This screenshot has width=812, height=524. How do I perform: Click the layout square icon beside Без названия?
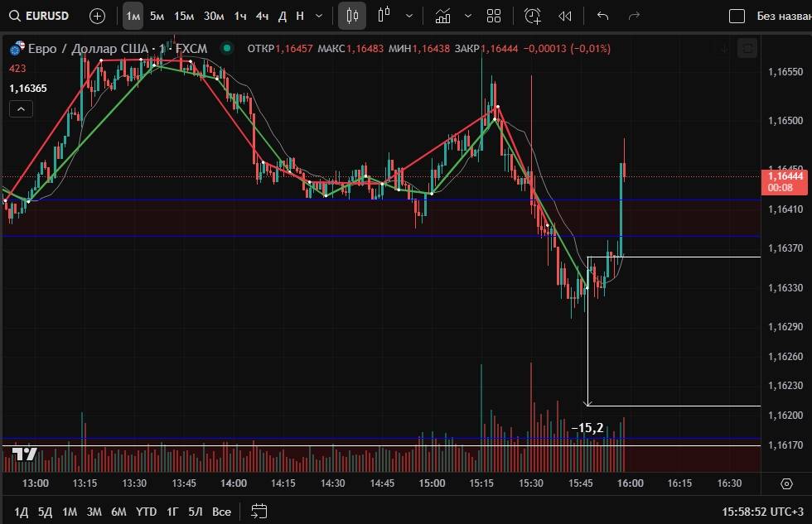737,16
